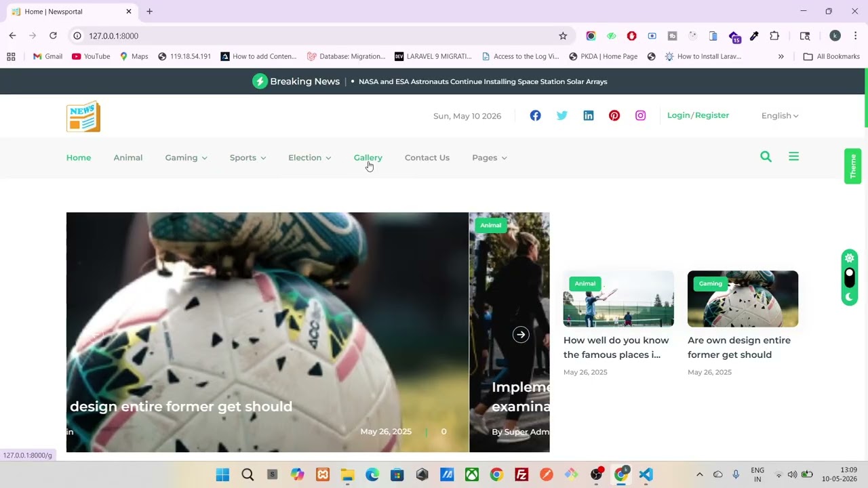The image size is (868, 488).
Task: Open the Gallery nav item
Action: [368, 157]
